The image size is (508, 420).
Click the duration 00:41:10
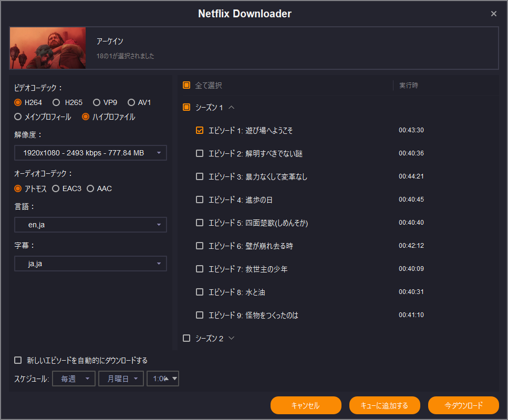(411, 315)
